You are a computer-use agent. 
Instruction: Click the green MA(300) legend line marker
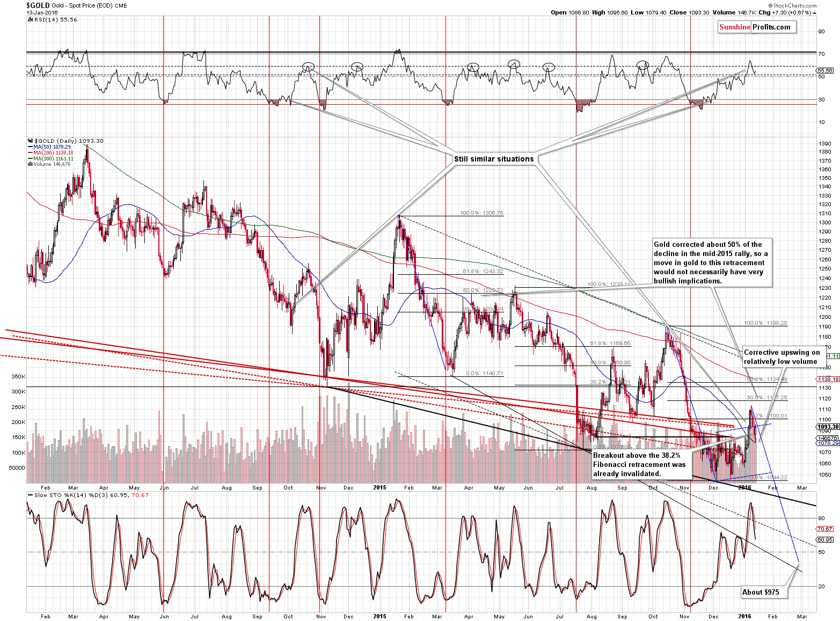click(x=30, y=159)
